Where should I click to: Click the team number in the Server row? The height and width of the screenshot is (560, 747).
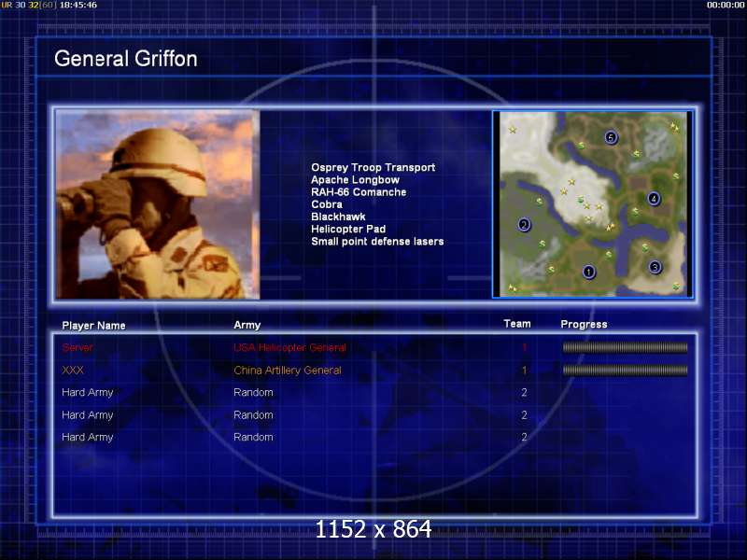pyautogui.click(x=524, y=347)
